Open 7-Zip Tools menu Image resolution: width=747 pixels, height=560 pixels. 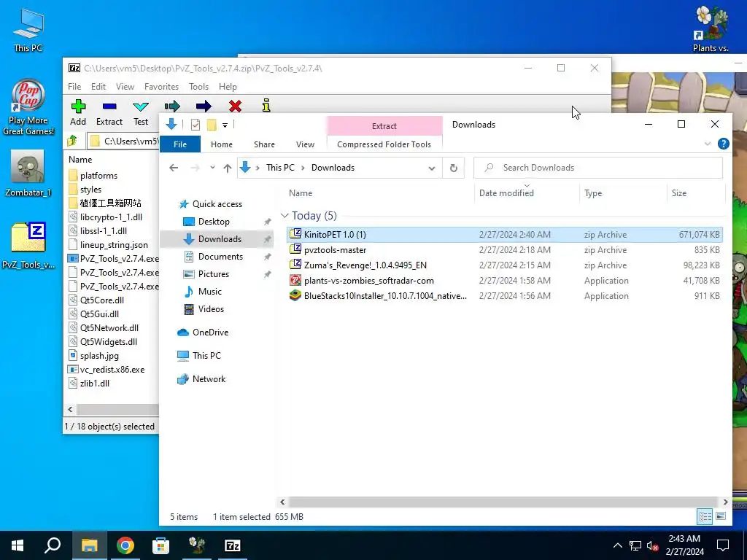point(198,87)
